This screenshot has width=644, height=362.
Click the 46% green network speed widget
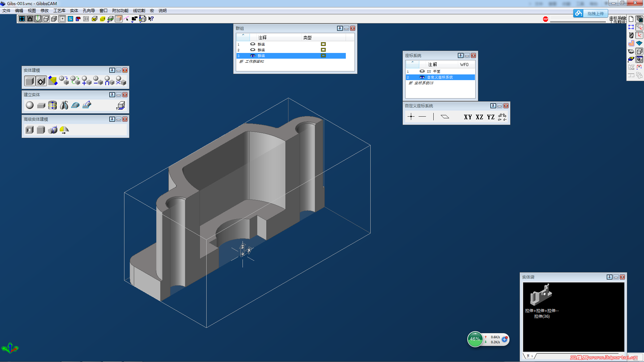475,339
